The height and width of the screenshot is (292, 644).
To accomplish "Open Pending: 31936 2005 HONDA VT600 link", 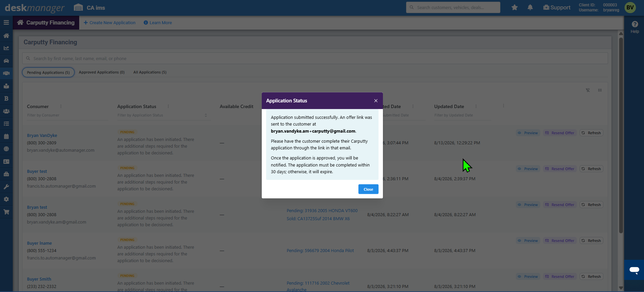I will coord(322,211).
